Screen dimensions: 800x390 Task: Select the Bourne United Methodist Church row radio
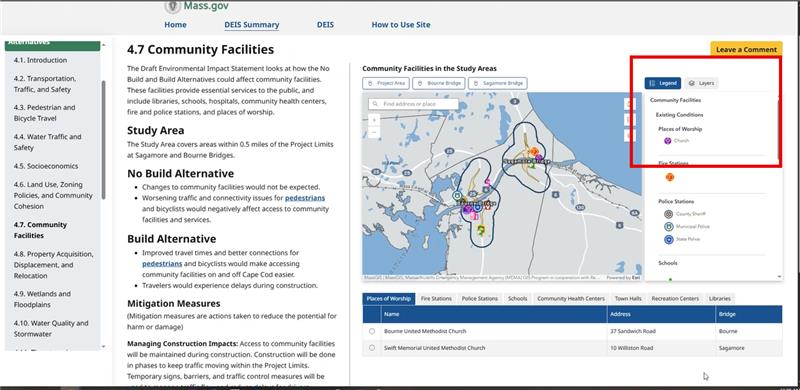(x=371, y=331)
